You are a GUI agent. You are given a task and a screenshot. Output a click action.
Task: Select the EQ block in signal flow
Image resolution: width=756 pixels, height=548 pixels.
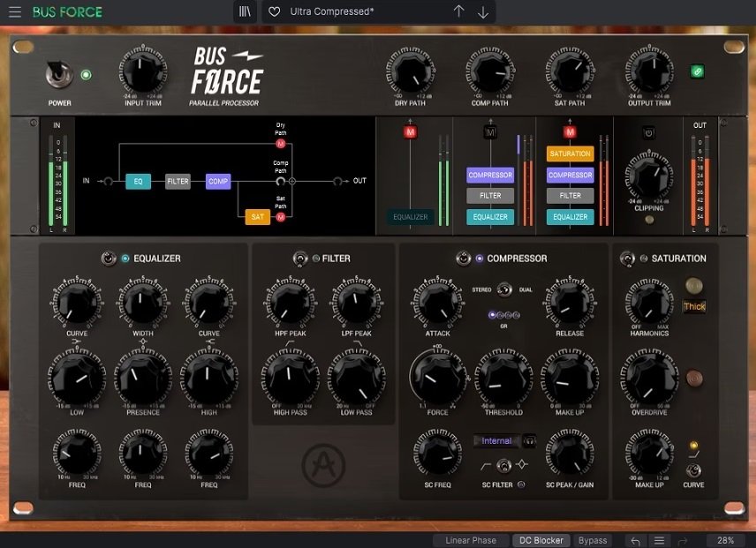tap(139, 182)
